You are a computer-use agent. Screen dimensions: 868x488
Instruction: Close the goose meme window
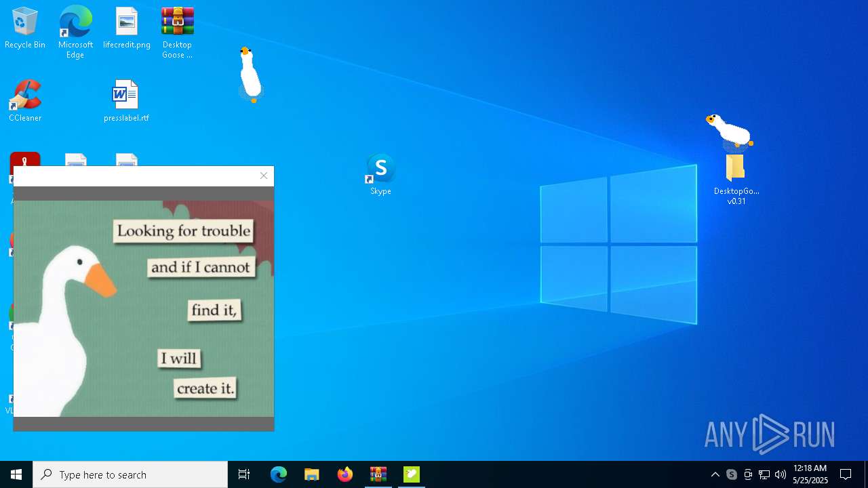[264, 176]
